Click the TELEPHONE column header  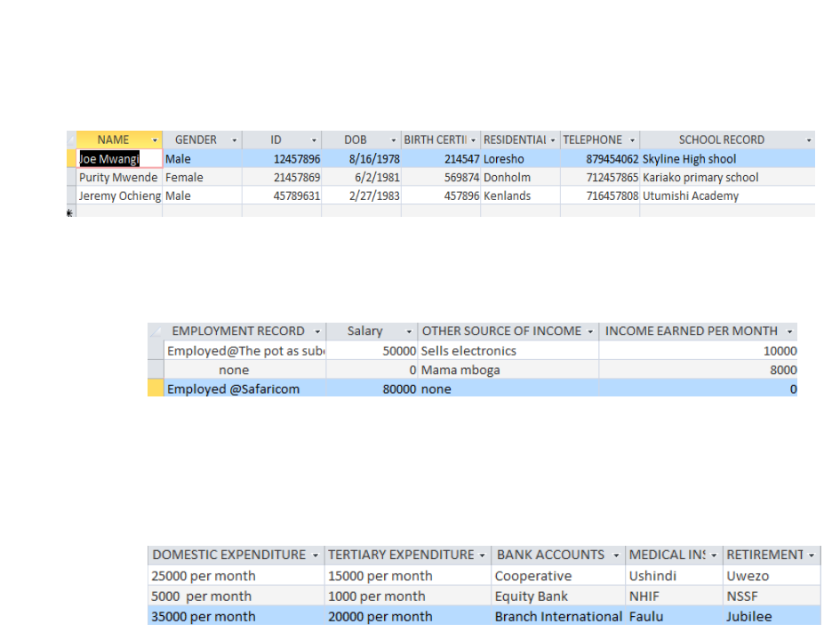593,140
